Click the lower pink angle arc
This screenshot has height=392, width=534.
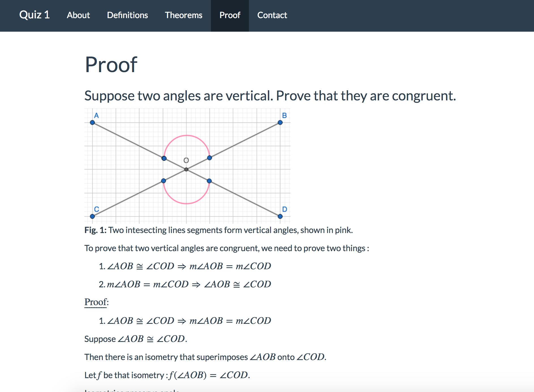187,203
